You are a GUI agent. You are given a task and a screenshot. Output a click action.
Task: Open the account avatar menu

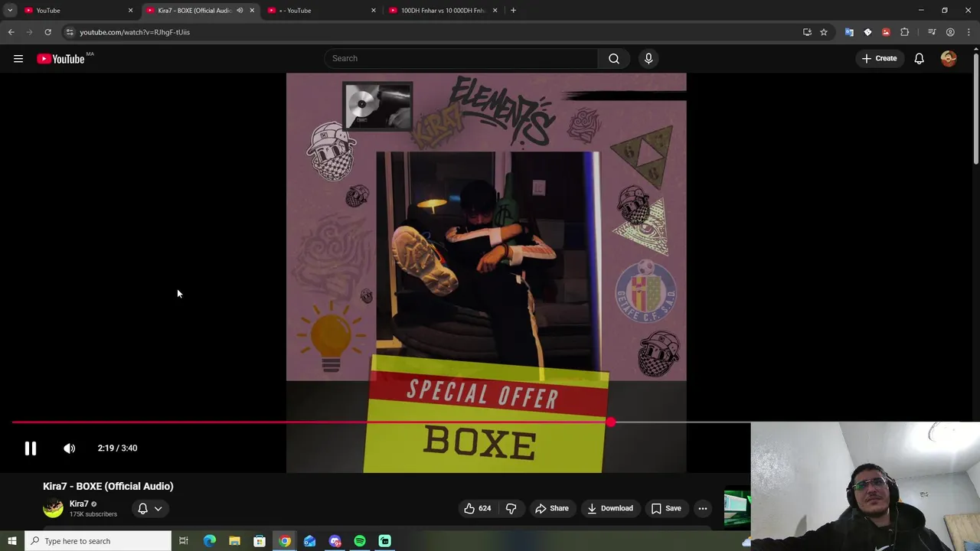949,58
